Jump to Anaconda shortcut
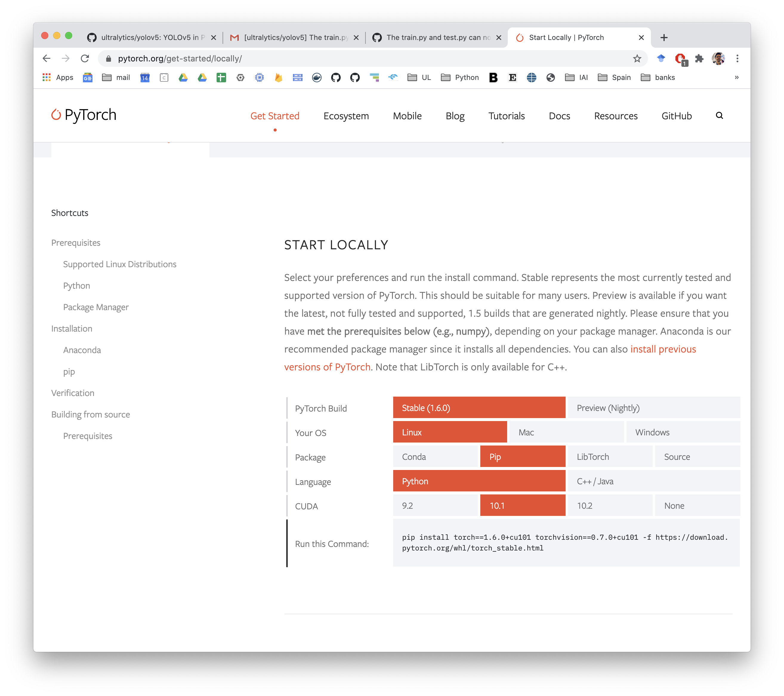The height and width of the screenshot is (696, 784). 82,350
